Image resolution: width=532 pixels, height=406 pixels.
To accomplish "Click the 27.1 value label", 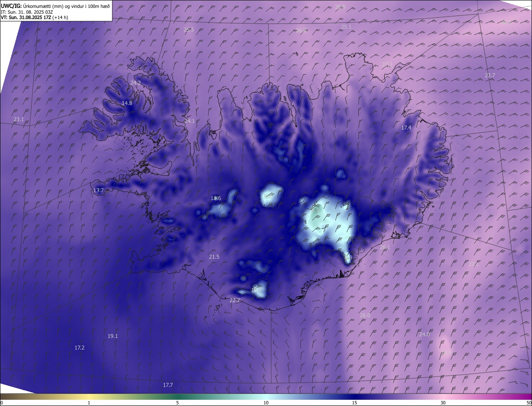I will [x=473, y=264].
